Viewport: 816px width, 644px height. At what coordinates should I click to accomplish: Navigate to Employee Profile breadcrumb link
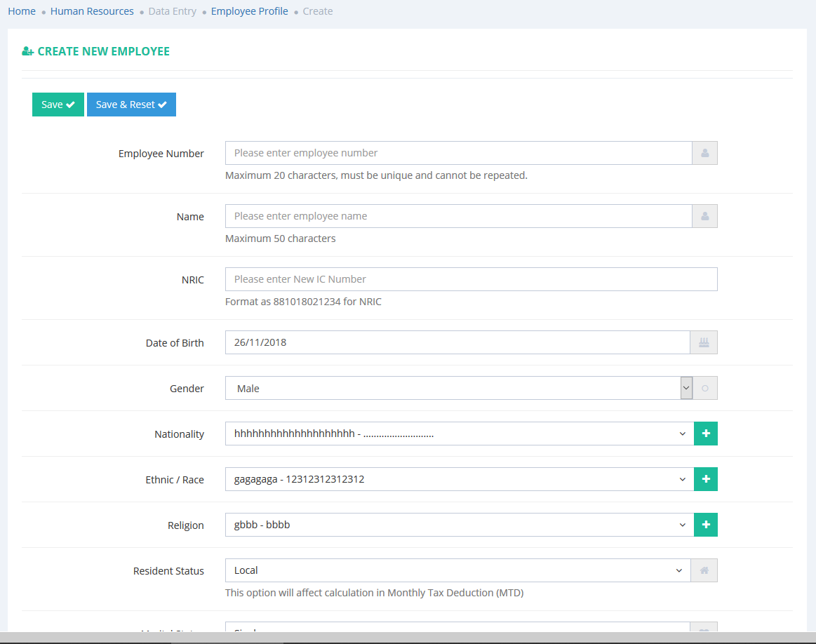(249, 11)
